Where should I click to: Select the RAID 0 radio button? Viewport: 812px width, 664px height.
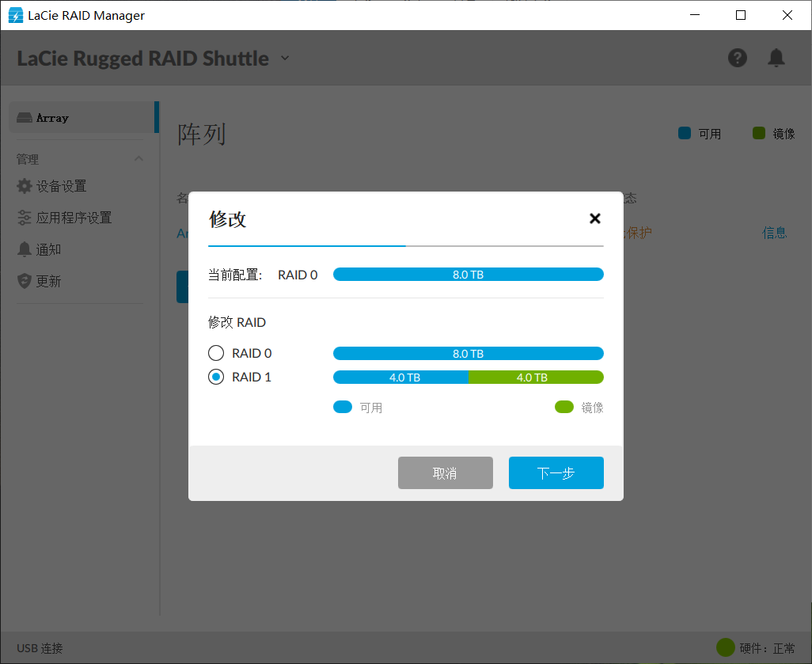pos(216,353)
